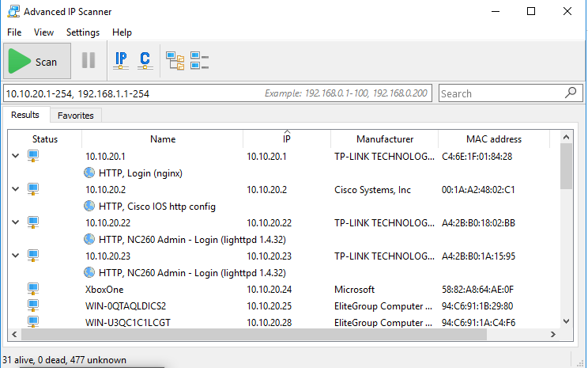
Task: Select the XboxOne device name
Action: 104,289
